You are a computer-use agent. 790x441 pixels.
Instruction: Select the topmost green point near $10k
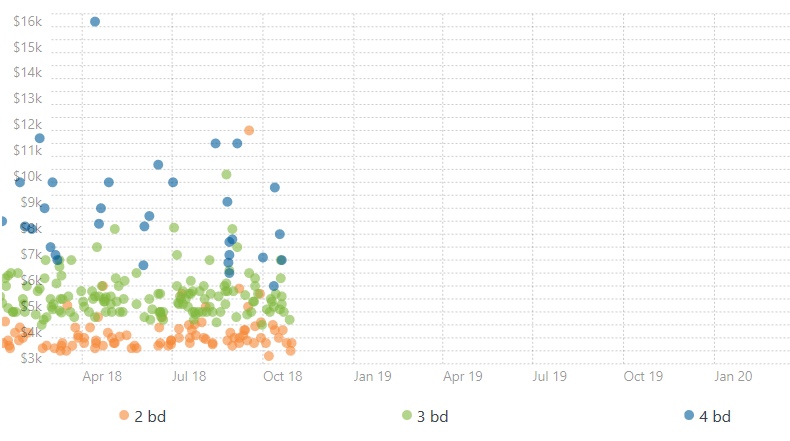(x=227, y=175)
